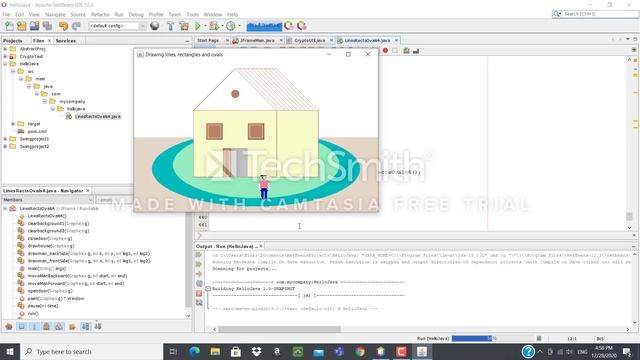Toggle show inner classes filter in Navigator
Viewport: 640px width, 360px height.
pos(59,327)
